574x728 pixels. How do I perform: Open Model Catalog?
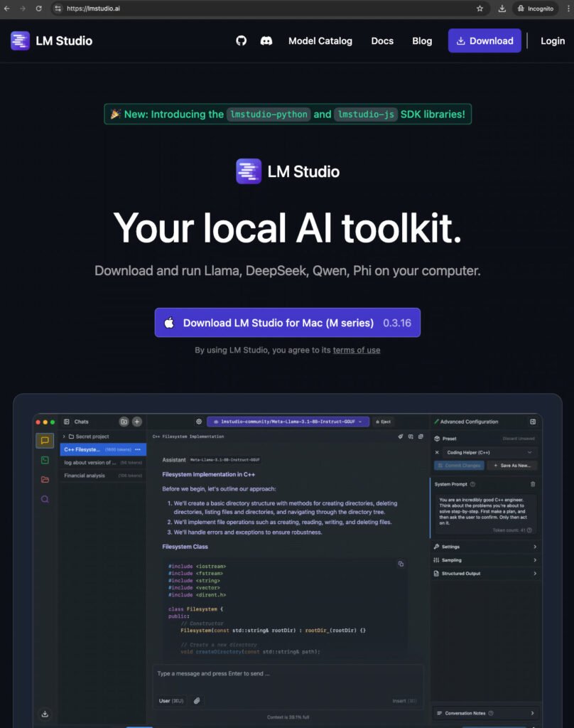click(x=320, y=41)
